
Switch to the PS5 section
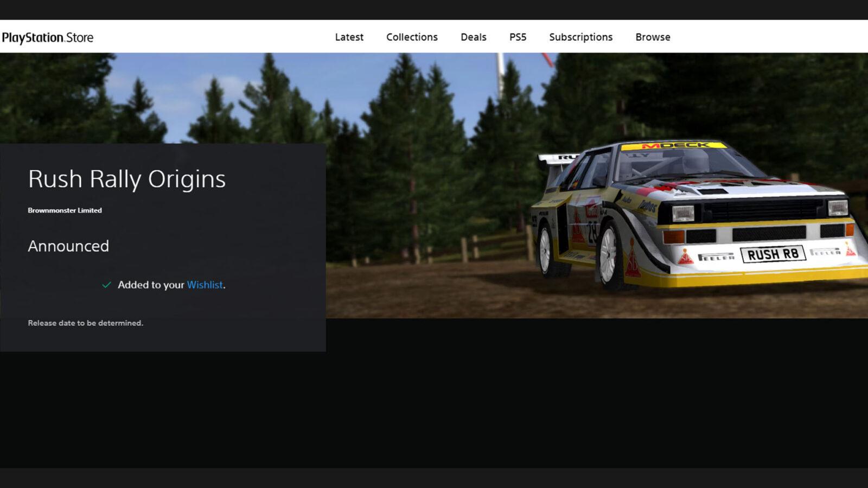pyautogui.click(x=518, y=37)
